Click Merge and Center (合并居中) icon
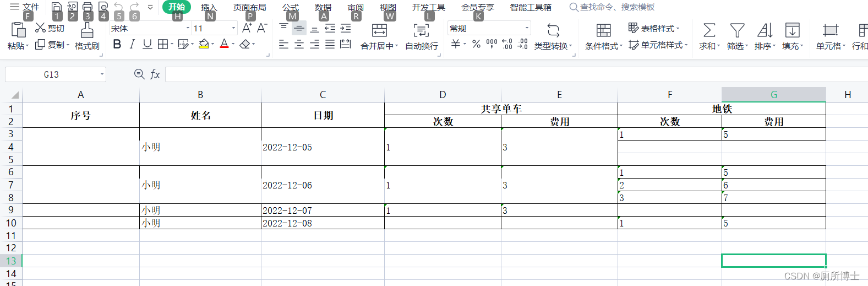The width and height of the screenshot is (868, 286). (x=379, y=30)
